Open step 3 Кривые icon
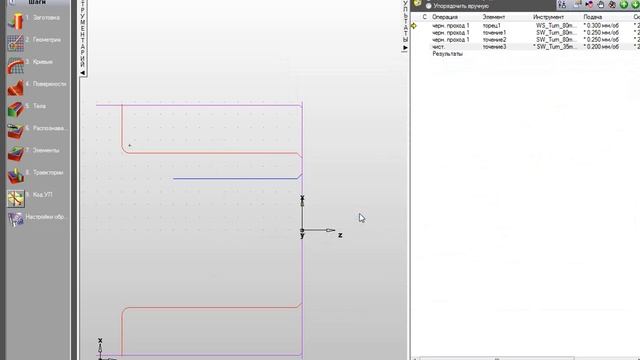Image resolution: width=640 pixels, height=360 pixels. point(16,66)
